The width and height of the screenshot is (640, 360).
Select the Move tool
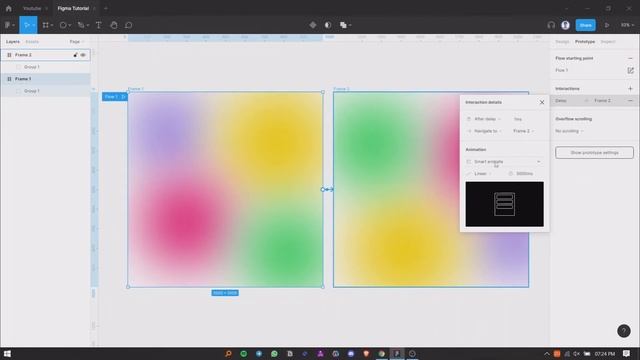tap(26, 25)
